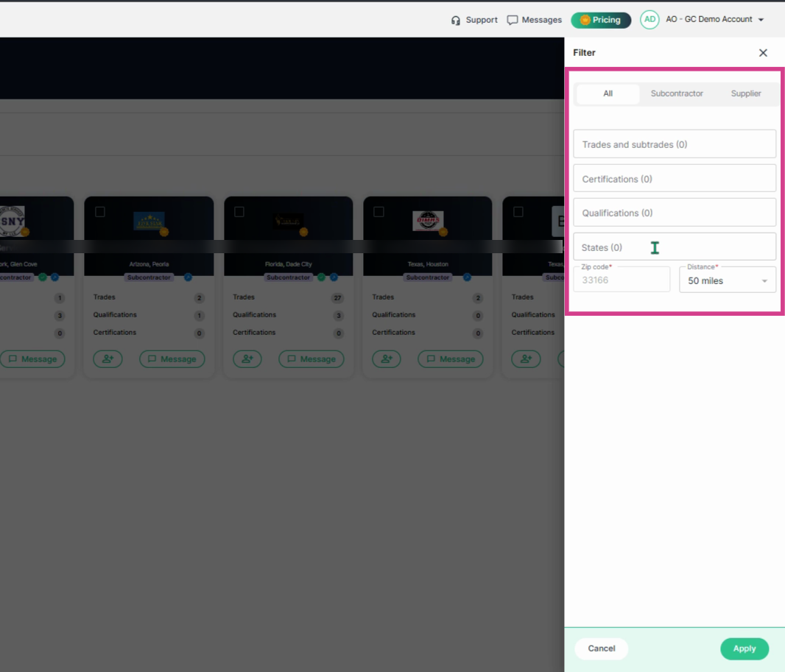Switch to the Supplier filter tab
The height and width of the screenshot is (672, 785).
tap(745, 93)
